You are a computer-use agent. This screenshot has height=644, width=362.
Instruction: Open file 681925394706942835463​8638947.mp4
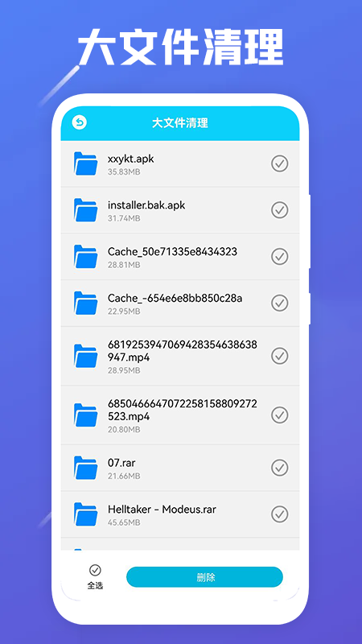click(x=183, y=351)
